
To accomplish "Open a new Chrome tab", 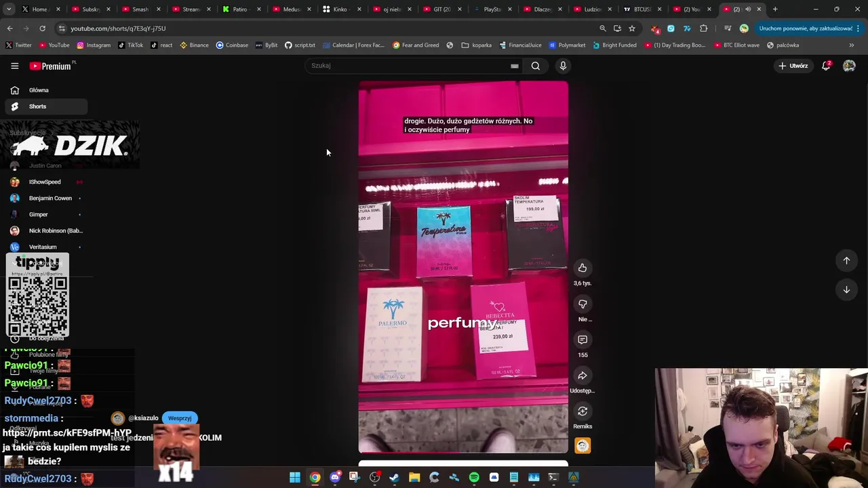I will [x=775, y=9].
